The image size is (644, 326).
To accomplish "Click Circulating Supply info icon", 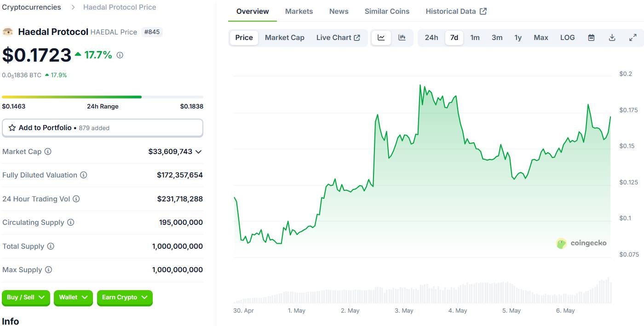I will tap(71, 223).
